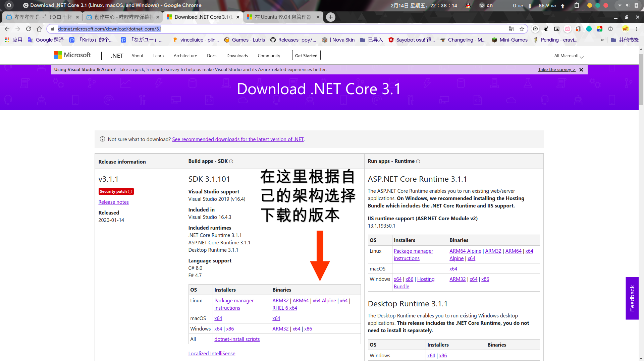Click the Microsoft logo
This screenshot has width=644, height=362.
[72, 55]
